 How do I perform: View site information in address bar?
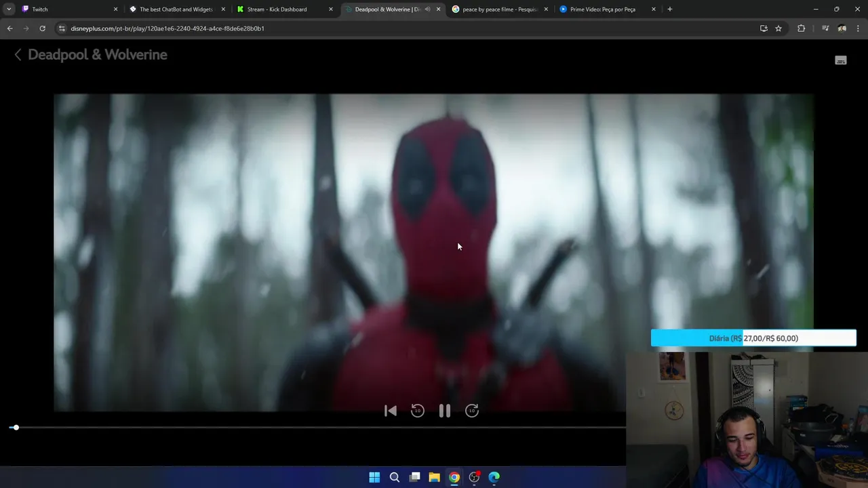[x=62, y=28]
